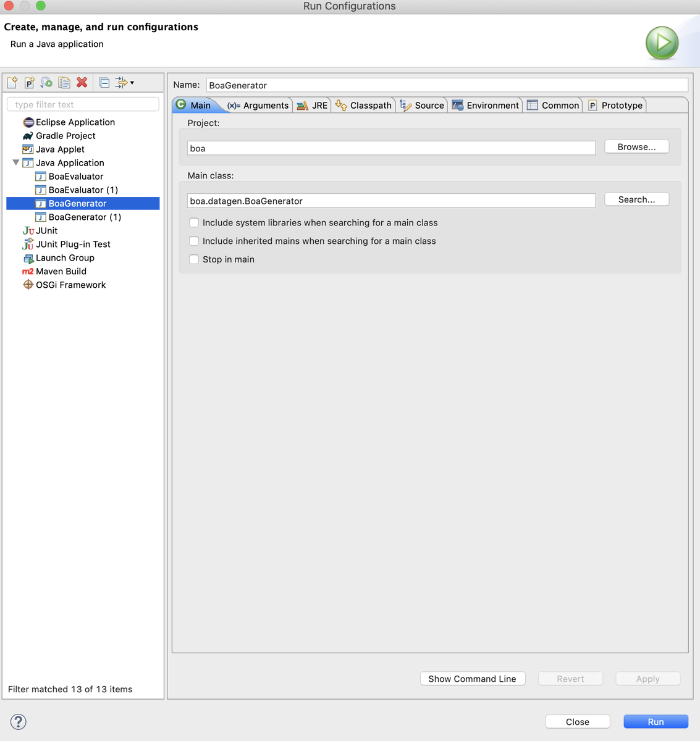Click the New launch configuration icon
Viewport: 700px width, 741px height.
point(12,83)
